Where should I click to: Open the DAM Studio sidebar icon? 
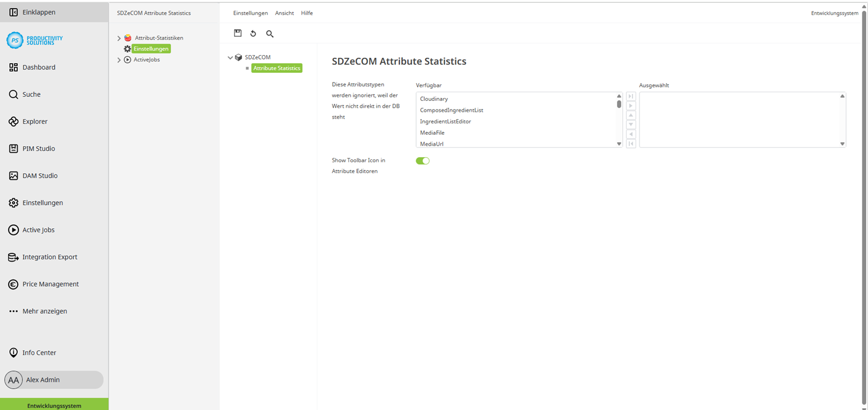[13, 175]
